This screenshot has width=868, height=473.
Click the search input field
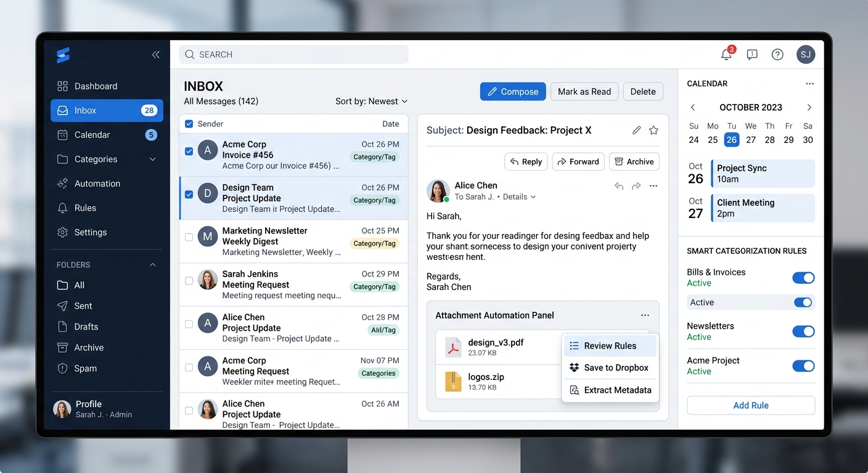pyautogui.click(x=293, y=54)
